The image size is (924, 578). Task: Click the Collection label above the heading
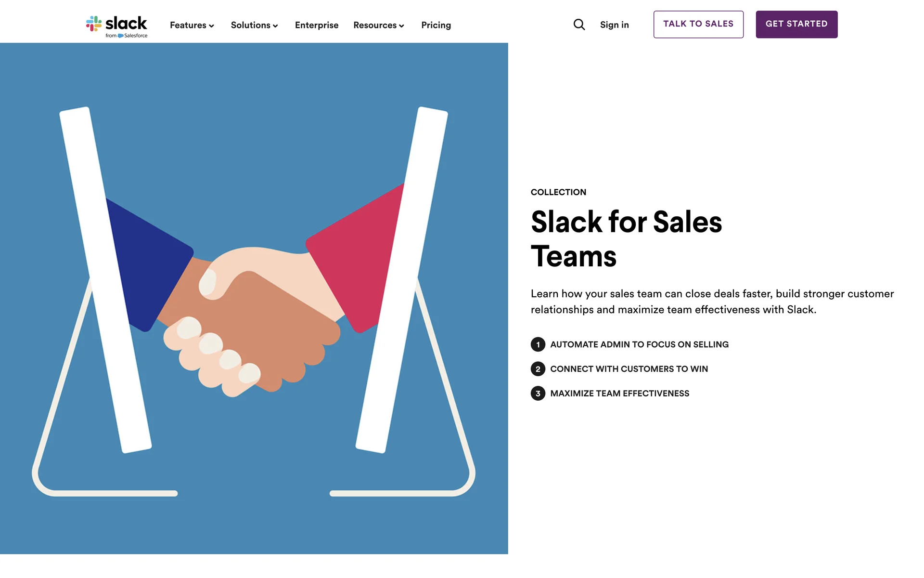(558, 192)
